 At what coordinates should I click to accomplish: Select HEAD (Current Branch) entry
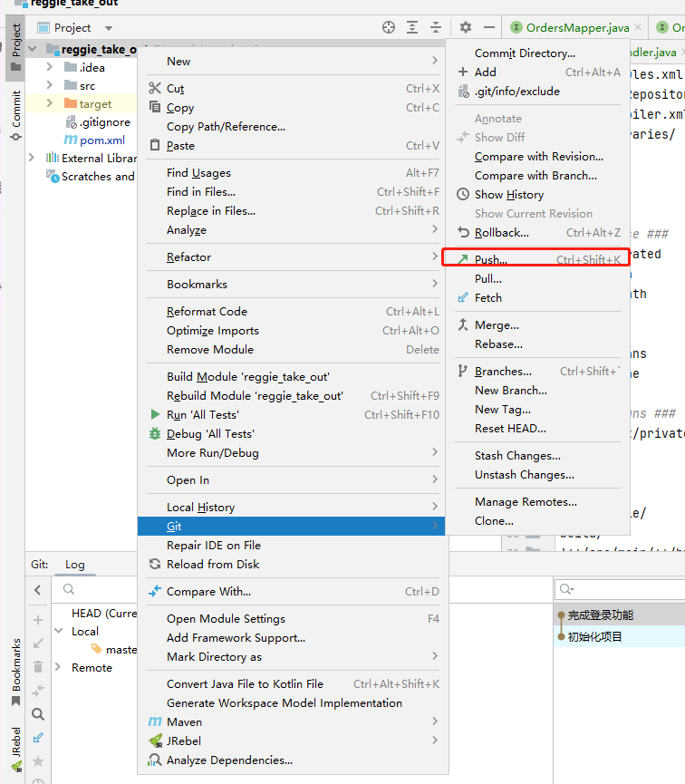point(103,613)
